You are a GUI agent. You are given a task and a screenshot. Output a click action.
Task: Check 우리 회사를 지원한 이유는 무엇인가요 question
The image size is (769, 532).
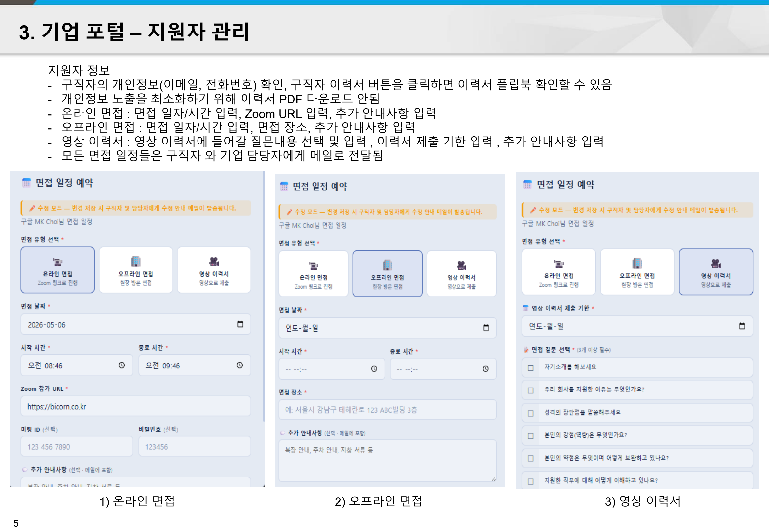530,390
